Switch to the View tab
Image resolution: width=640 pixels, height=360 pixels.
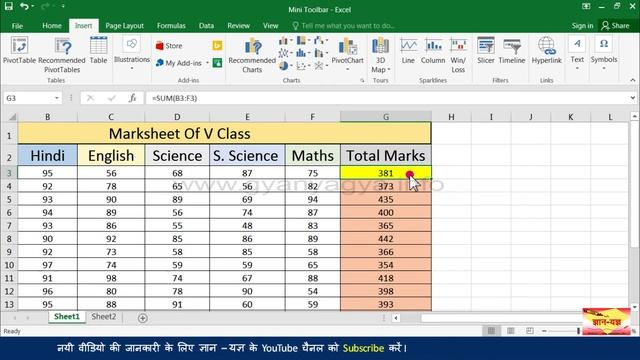click(270, 26)
